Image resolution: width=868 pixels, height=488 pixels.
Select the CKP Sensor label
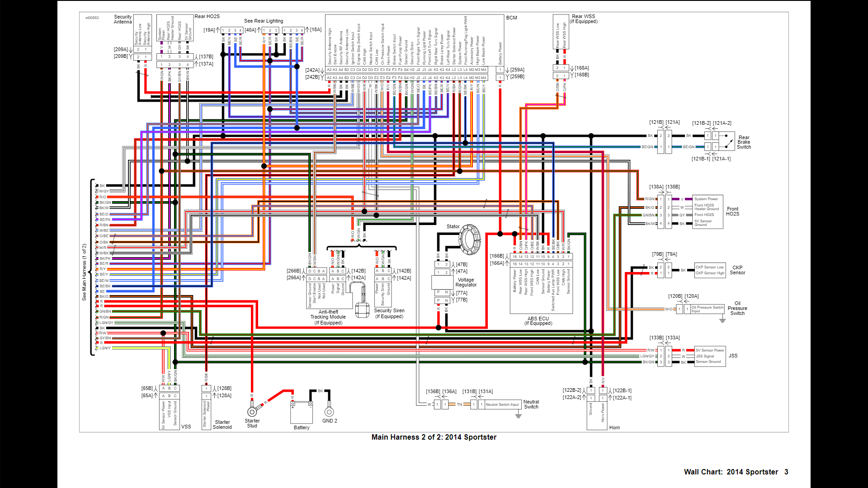(x=737, y=270)
